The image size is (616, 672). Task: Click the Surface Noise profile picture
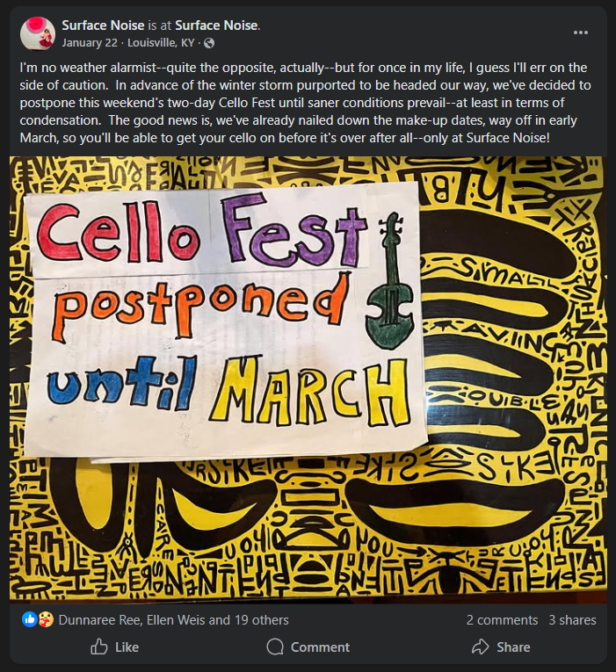pyautogui.click(x=38, y=33)
